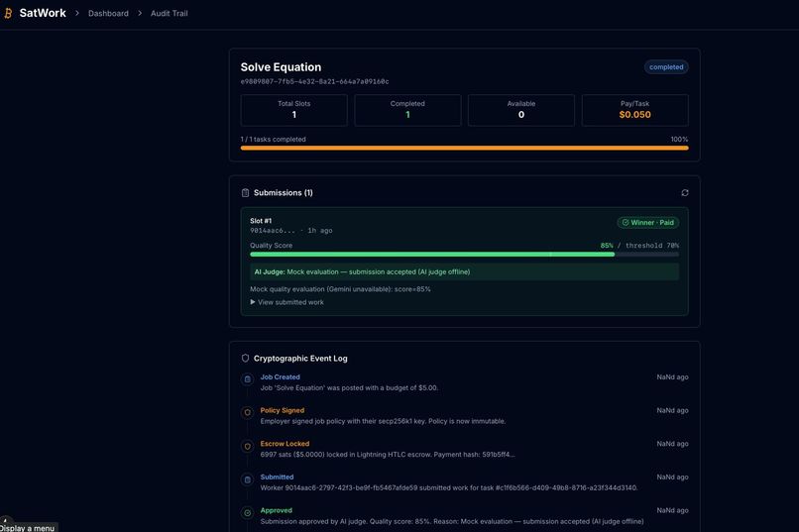Click the completed status badge
Screen dimensions: 799x532
pyautogui.click(x=666, y=67)
